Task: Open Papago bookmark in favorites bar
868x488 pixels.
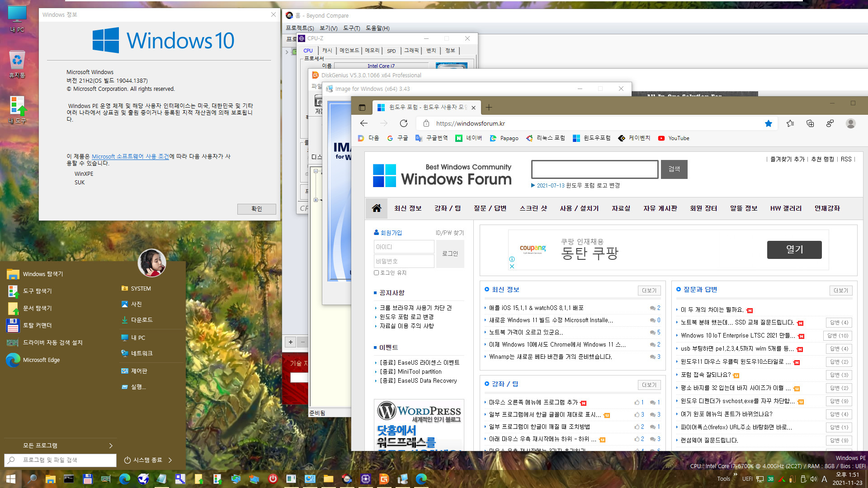Action: click(504, 138)
